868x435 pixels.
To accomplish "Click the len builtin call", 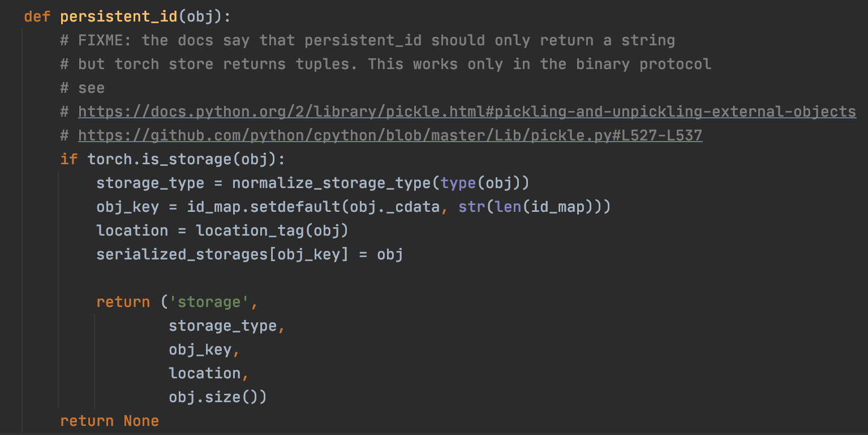I will click(x=508, y=207).
